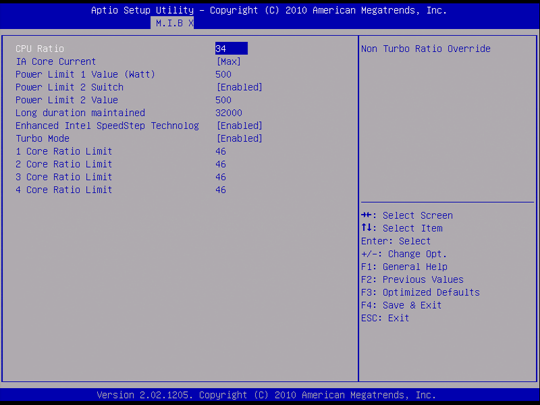Toggle Turbo Mode [Enabled] option

[239, 138]
